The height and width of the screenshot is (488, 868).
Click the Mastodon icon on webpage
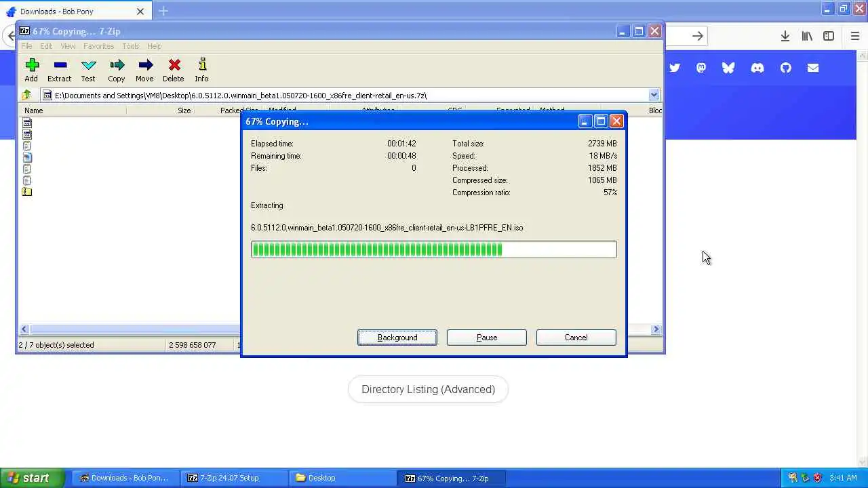[x=701, y=68]
